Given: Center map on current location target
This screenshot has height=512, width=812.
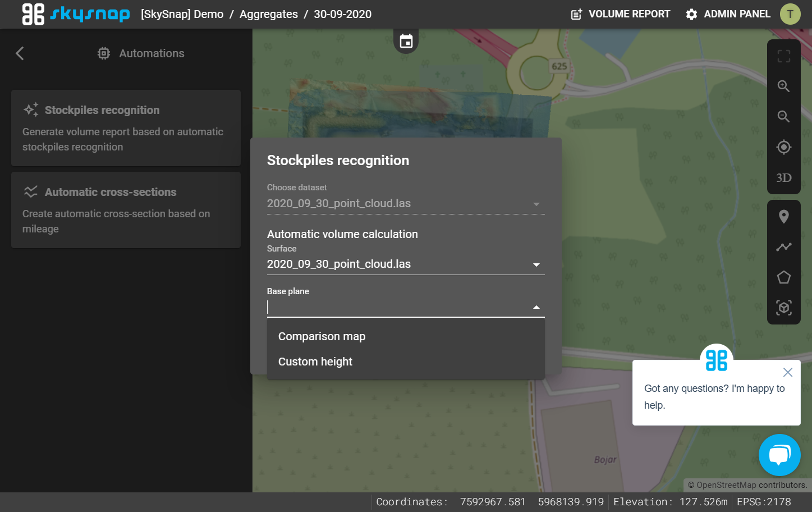Looking at the screenshot, I should tap(784, 147).
